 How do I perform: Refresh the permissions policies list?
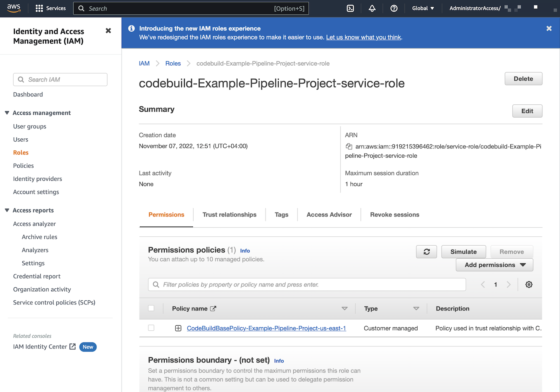(x=426, y=252)
